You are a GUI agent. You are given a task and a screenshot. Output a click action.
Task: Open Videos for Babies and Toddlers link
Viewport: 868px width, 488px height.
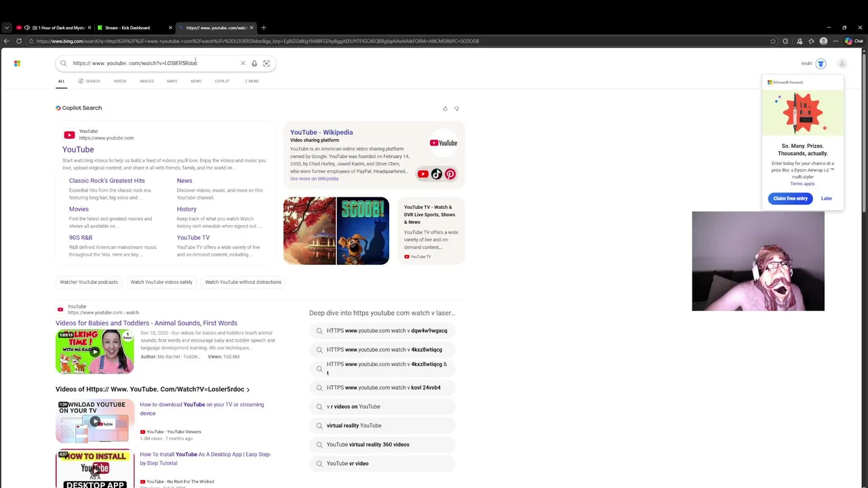point(146,323)
